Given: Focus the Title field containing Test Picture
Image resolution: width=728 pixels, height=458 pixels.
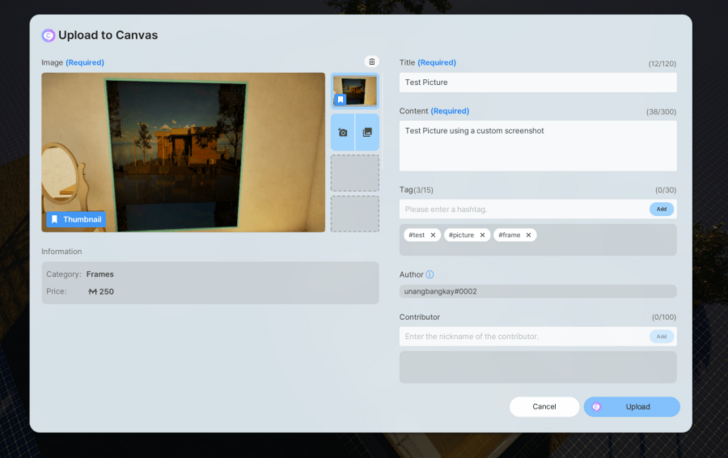Looking at the screenshot, I should click(537, 82).
